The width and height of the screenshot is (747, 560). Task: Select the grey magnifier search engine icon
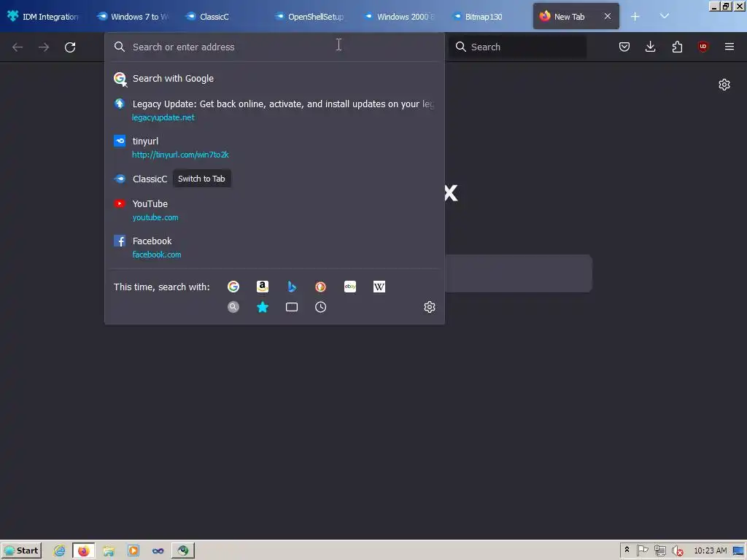233,307
